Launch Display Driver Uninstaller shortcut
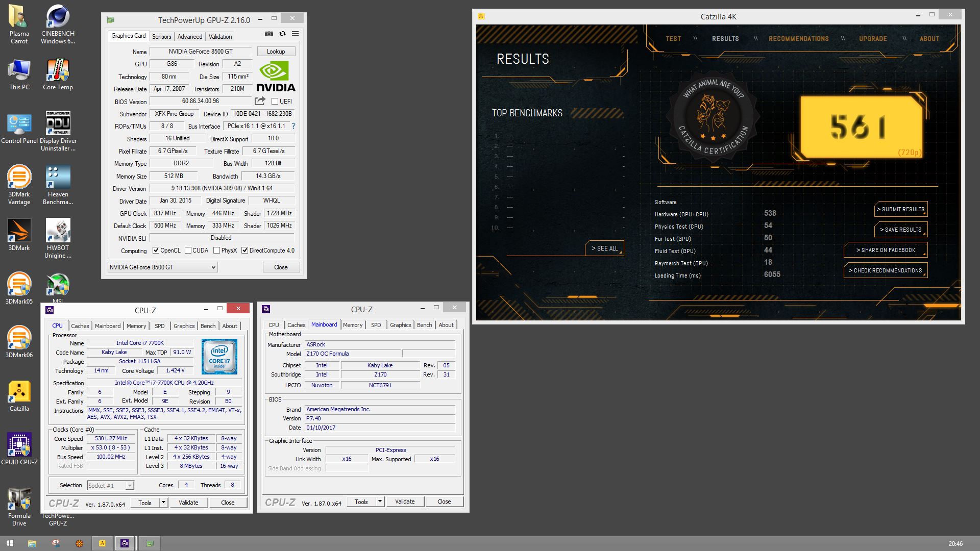980x551 pixels. pyautogui.click(x=58, y=131)
